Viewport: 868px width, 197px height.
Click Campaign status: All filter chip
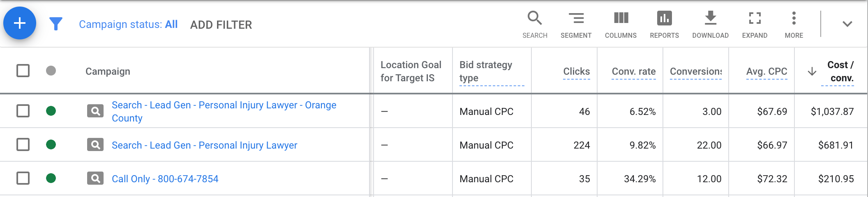(128, 25)
